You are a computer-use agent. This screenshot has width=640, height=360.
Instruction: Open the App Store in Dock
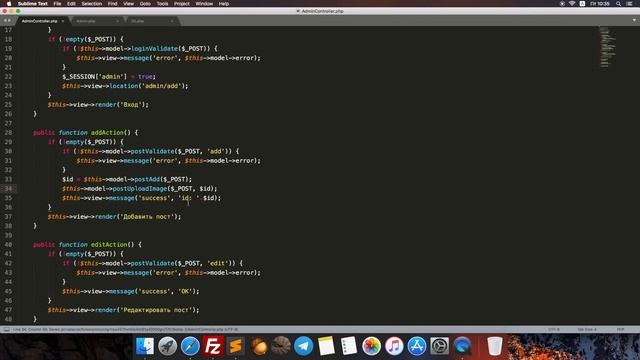pos(417,346)
